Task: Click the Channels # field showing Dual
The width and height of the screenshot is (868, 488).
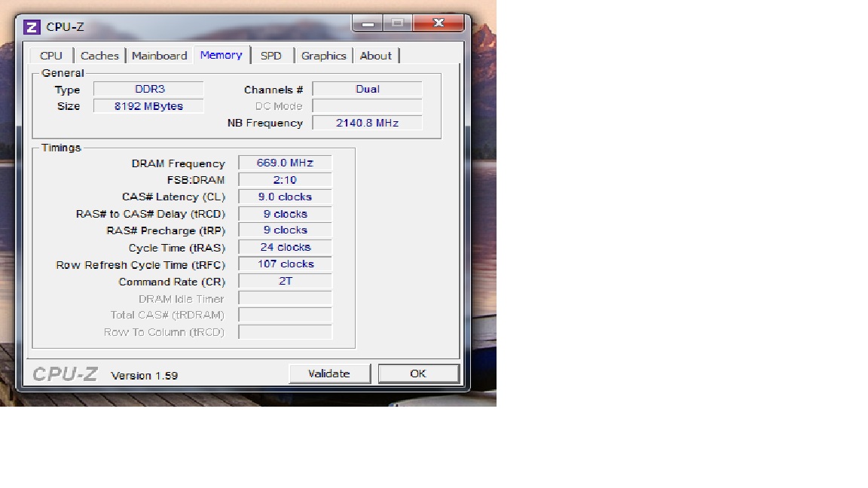Action: click(367, 89)
